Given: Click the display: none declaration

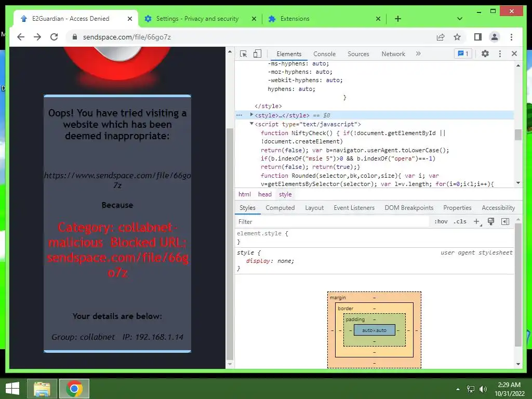Looking at the screenshot, I should (270, 261).
